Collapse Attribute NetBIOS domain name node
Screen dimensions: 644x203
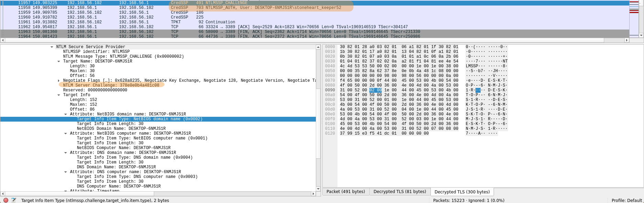pyautogui.click(x=66, y=114)
